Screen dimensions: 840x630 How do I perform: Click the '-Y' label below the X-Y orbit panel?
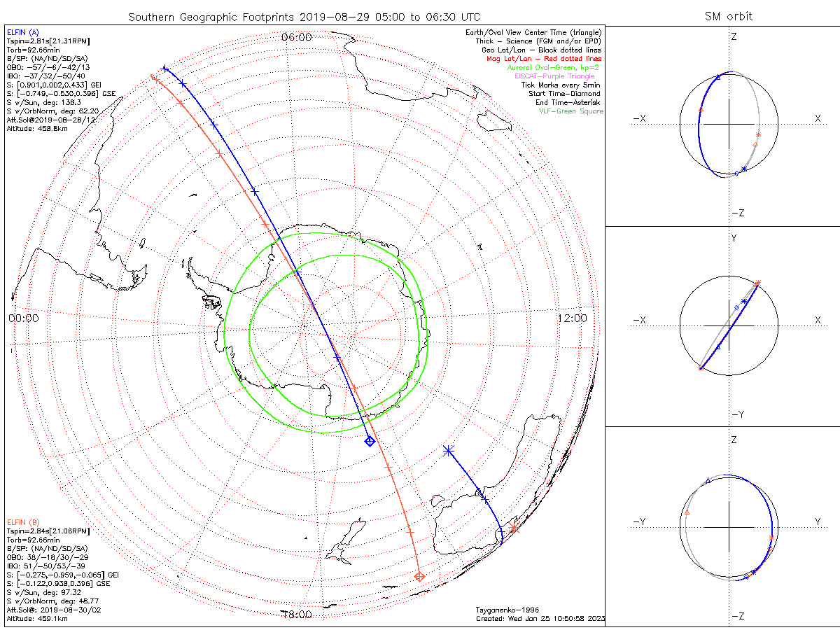coord(736,414)
